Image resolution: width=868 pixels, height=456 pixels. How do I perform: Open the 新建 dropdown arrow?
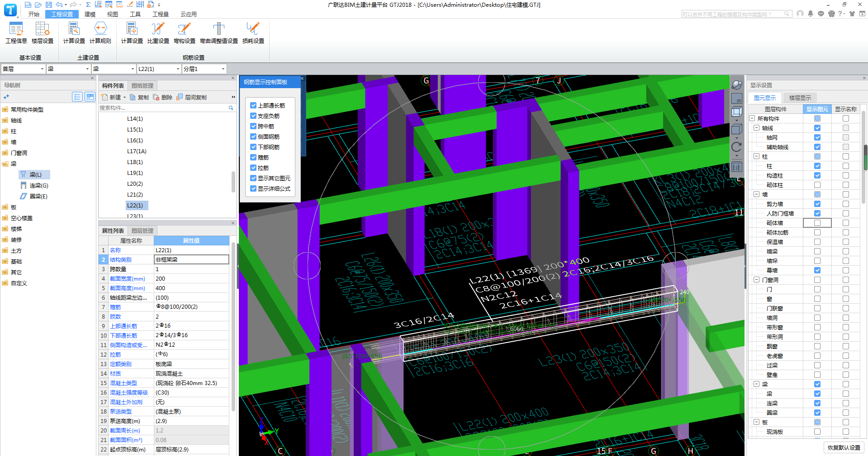coord(124,98)
